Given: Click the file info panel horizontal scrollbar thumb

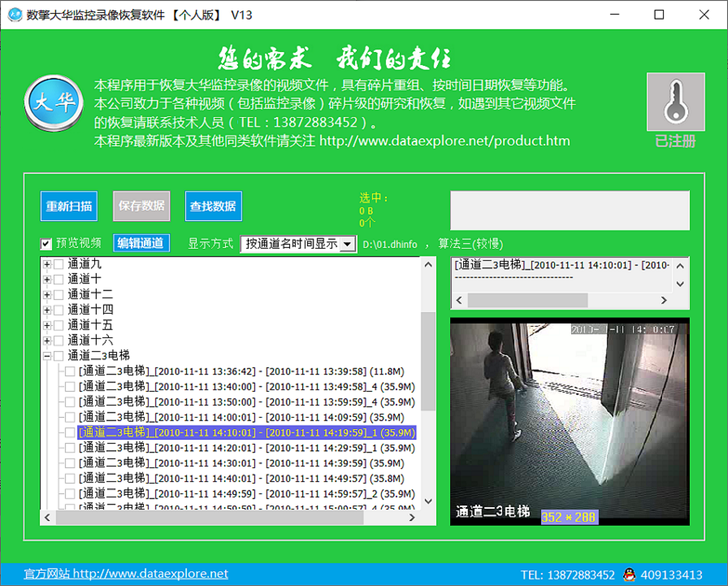Looking at the screenshot, I should click(x=528, y=301).
